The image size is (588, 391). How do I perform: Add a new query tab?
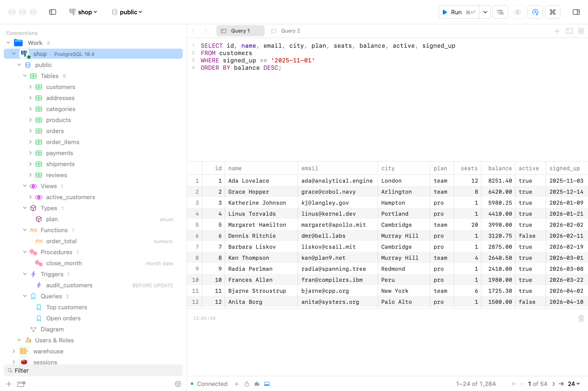[x=557, y=31]
